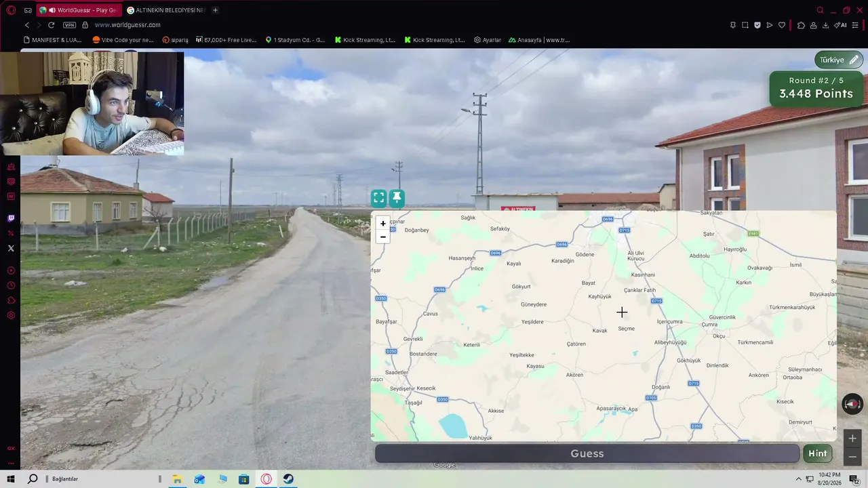
Task: Open the MANIFEST & LUA bookmark
Action: pos(53,40)
